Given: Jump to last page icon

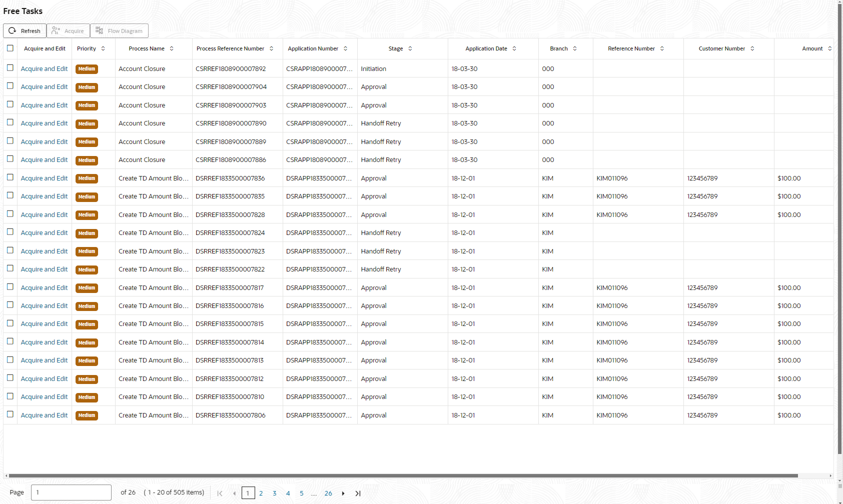Looking at the screenshot, I should (x=358, y=493).
